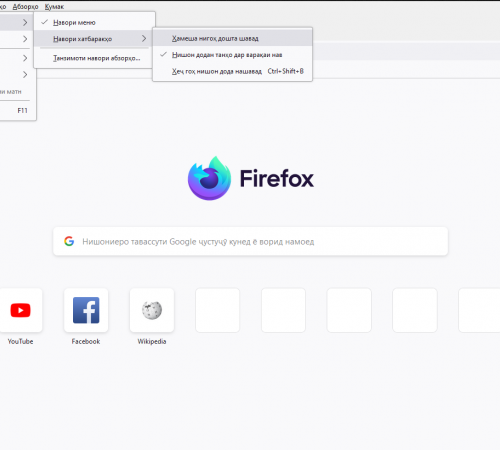The height and width of the screenshot is (450, 500).
Task: Expand the first submenu arrow in left menu
Action: (25, 22)
